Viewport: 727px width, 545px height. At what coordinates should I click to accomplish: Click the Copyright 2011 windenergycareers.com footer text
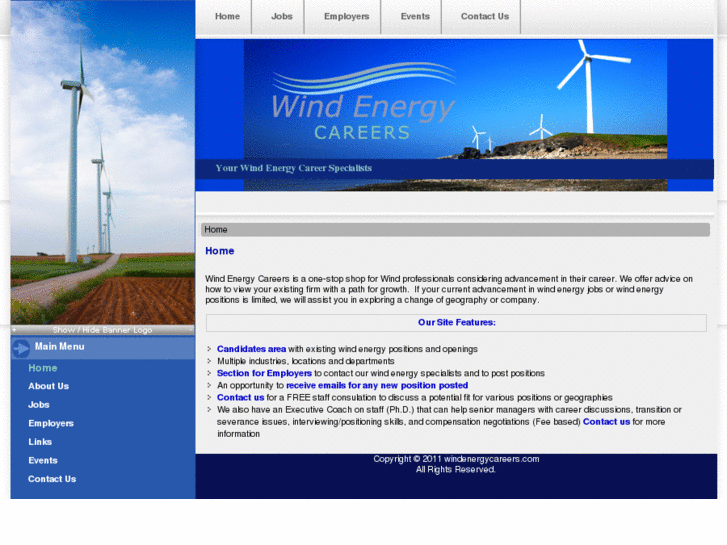456,459
